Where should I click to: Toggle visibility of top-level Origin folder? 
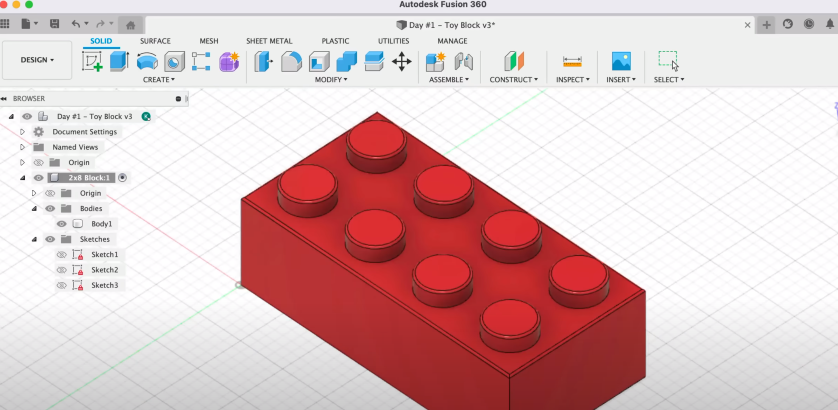pos(38,163)
